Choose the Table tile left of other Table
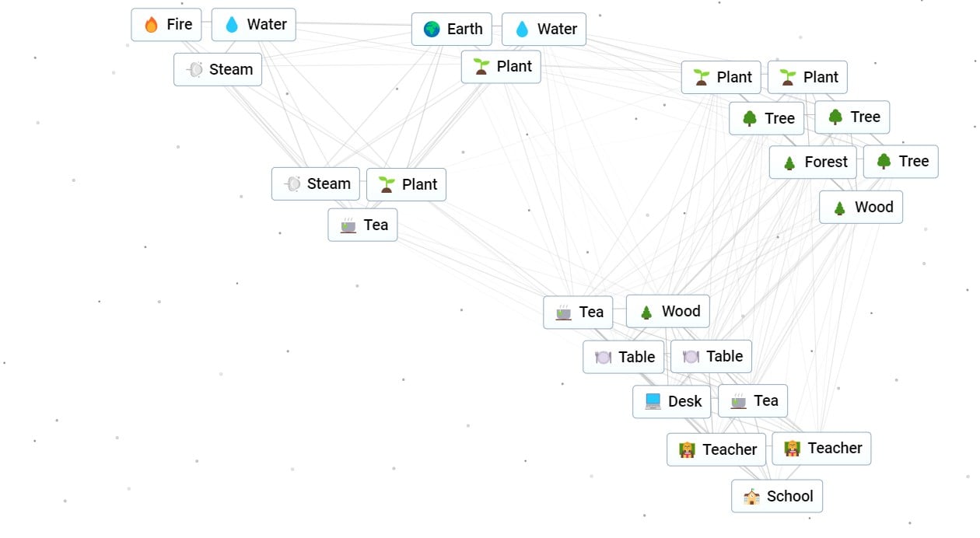 coord(624,358)
